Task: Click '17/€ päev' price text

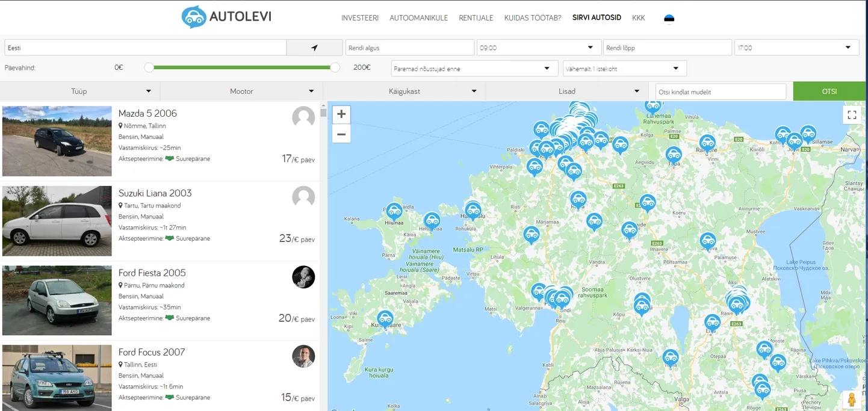Action: [298, 159]
